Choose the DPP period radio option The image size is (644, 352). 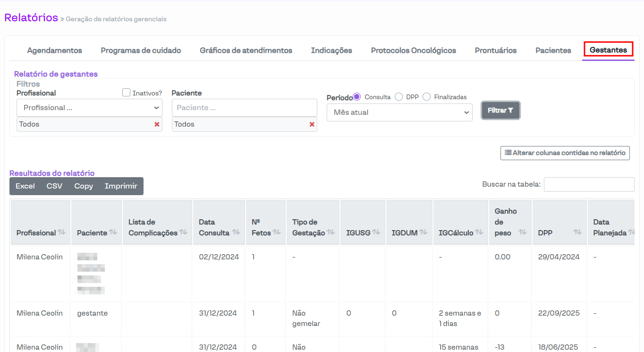(x=398, y=97)
